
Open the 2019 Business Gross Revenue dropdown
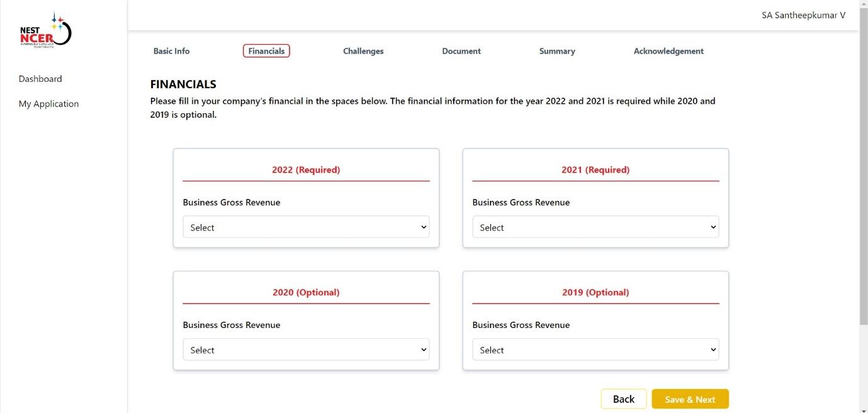click(595, 350)
